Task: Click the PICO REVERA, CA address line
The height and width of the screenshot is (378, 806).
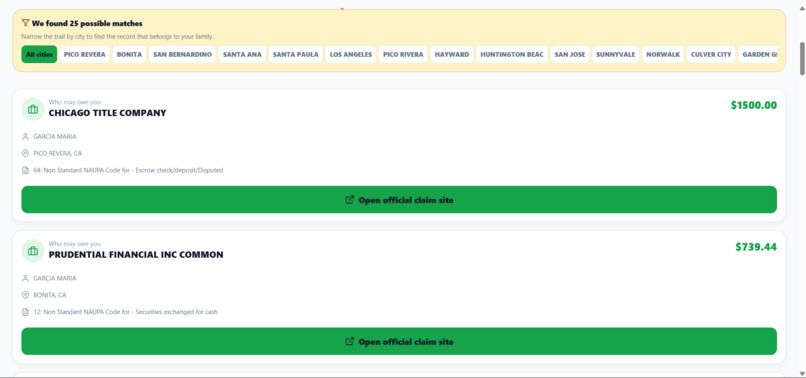Action: click(58, 153)
